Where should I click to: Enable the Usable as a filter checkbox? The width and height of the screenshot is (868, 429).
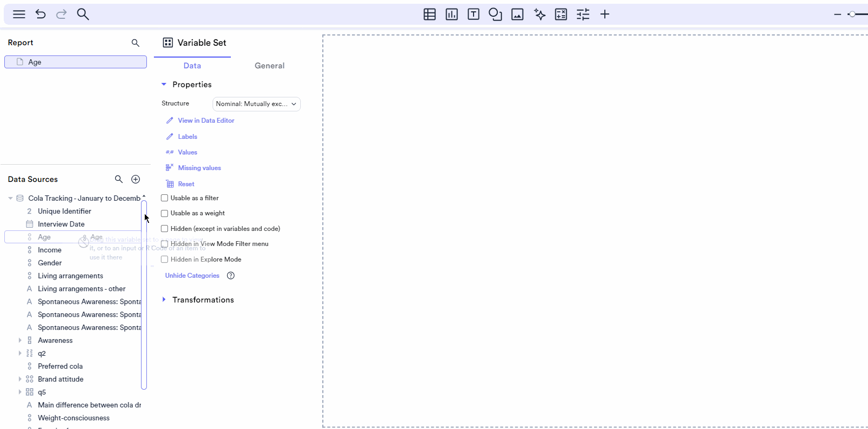click(165, 198)
